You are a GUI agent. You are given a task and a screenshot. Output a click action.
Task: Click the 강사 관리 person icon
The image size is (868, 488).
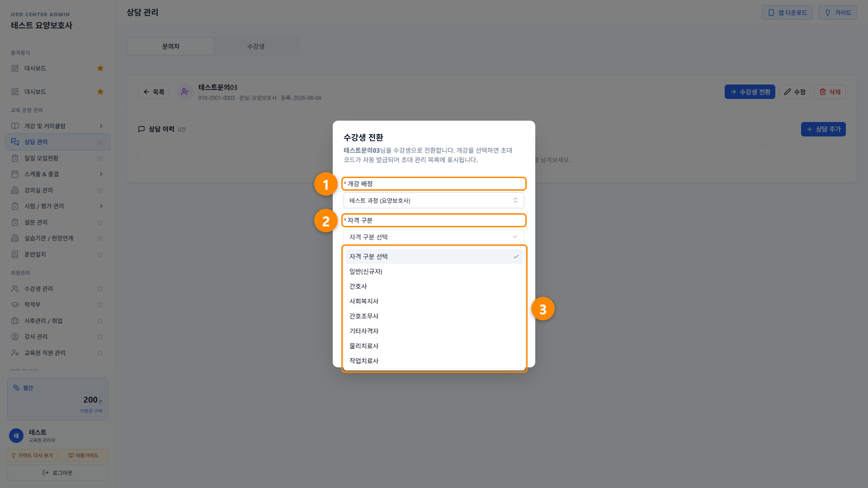click(15, 337)
